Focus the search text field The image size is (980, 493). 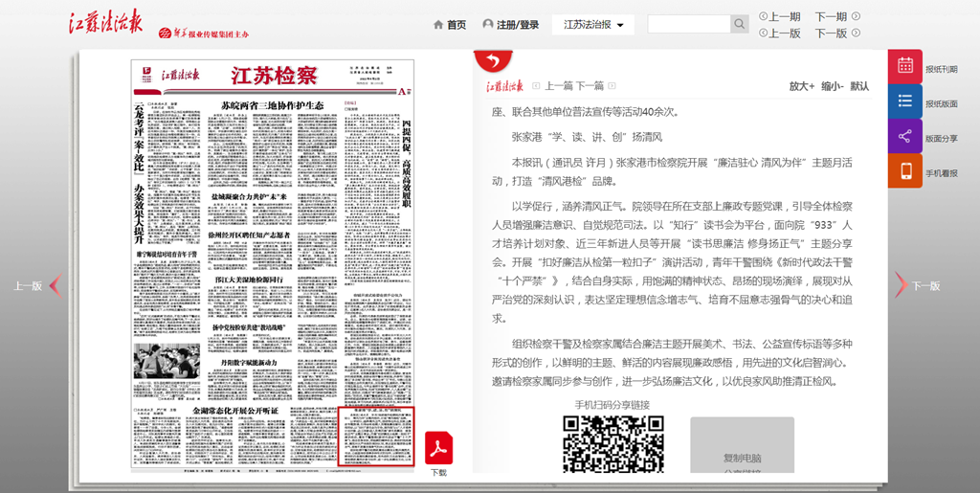click(x=689, y=25)
